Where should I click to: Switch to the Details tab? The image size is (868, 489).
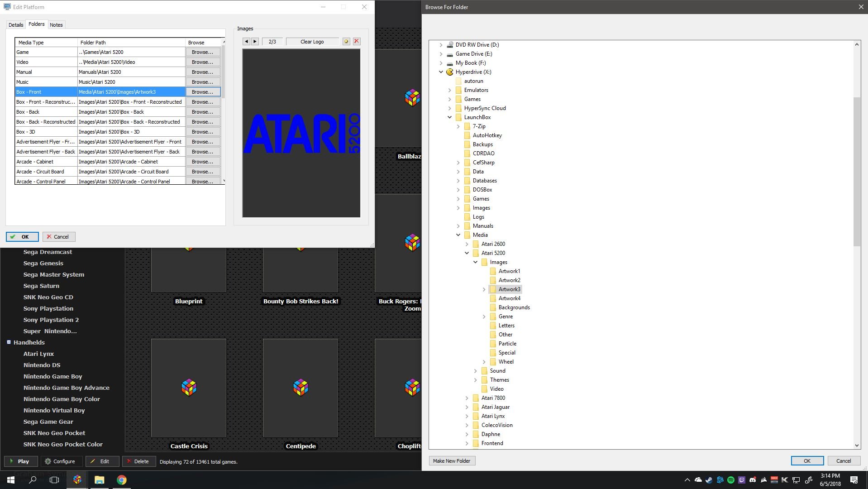pyautogui.click(x=16, y=25)
